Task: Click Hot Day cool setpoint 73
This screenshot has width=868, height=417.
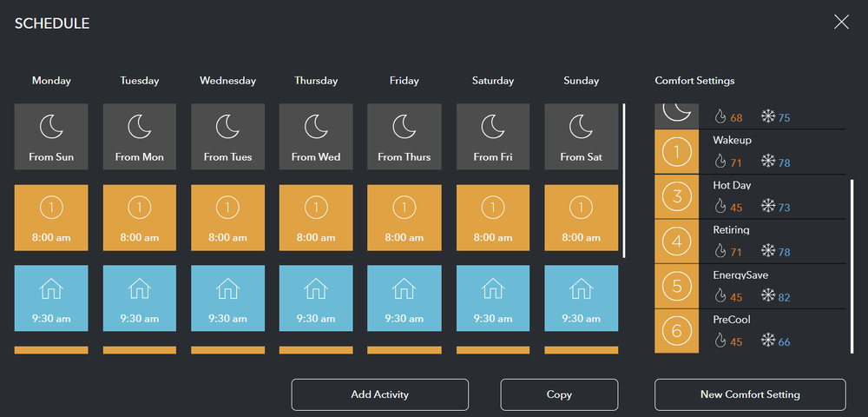Action: click(785, 208)
